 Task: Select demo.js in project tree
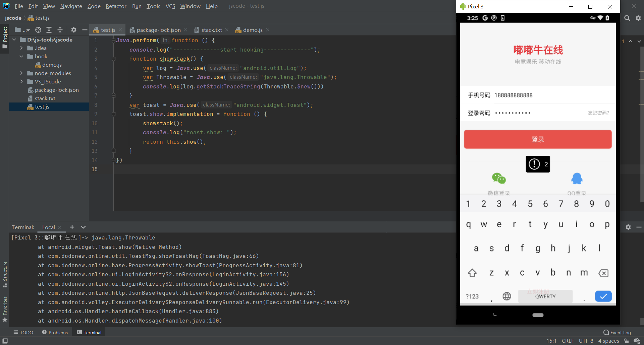tap(48, 65)
